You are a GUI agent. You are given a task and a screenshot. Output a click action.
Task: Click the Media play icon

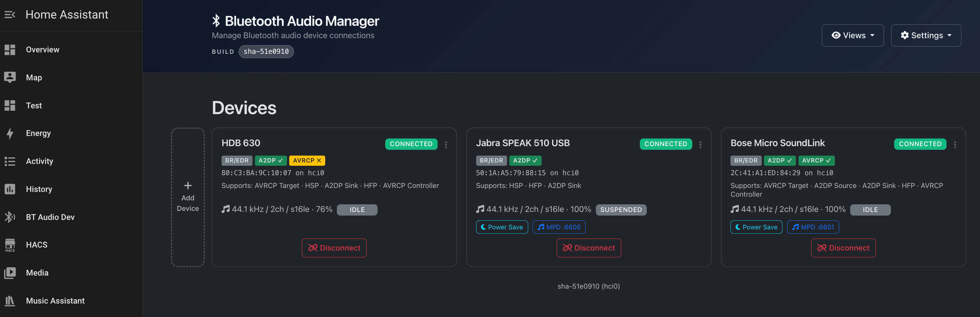click(10, 273)
